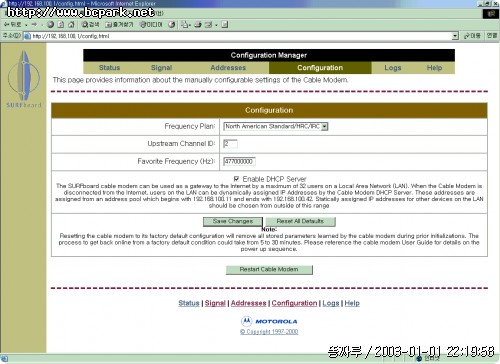500x364 pixels.
Task: Click the Edit page toolbar icon
Action: pos(209,25)
